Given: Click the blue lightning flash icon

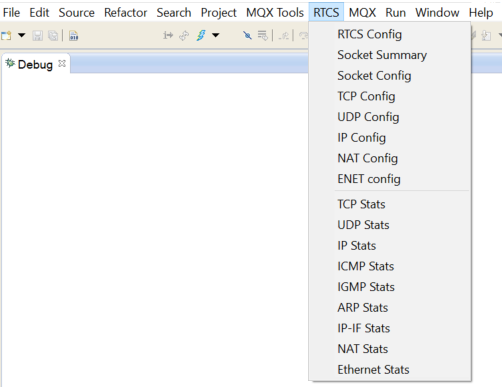Looking at the screenshot, I should coord(201,35).
